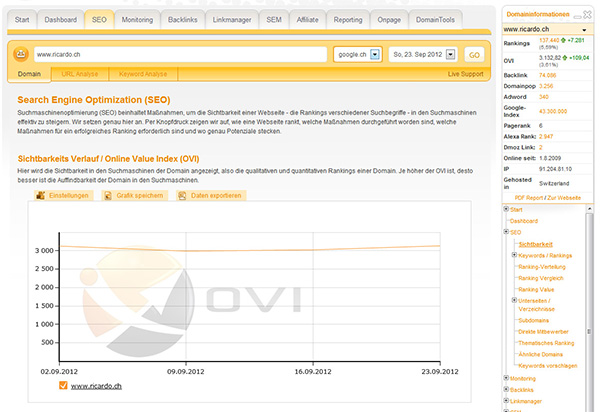Select the Domain sub-tab
The height and width of the screenshot is (412, 600).
point(29,74)
